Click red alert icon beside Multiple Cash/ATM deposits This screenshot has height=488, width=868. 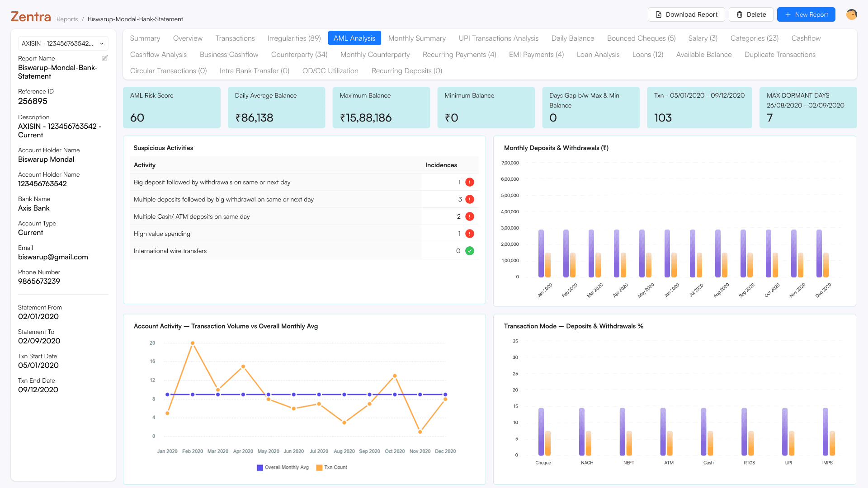(470, 216)
